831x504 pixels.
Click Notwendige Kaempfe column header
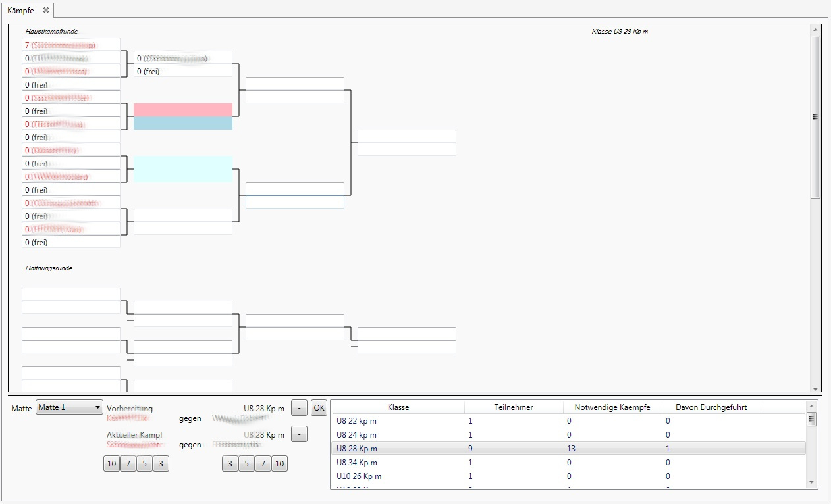pos(612,407)
